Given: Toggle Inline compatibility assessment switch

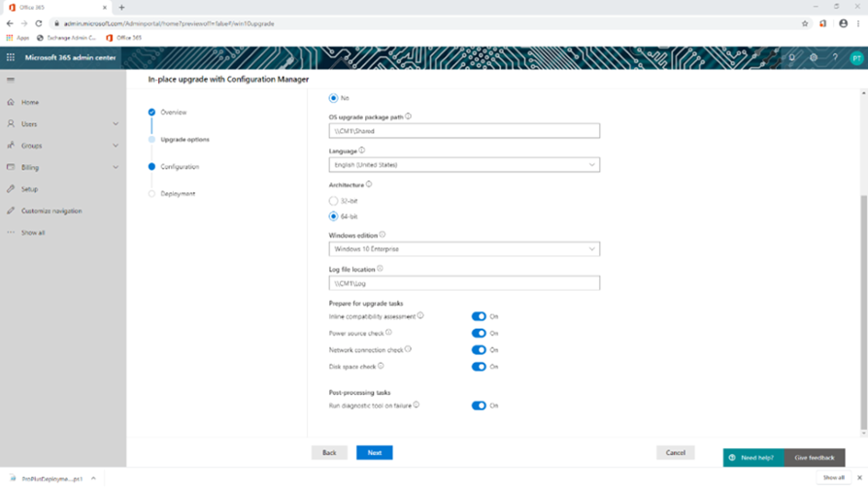Looking at the screenshot, I should tap(479, 316).
